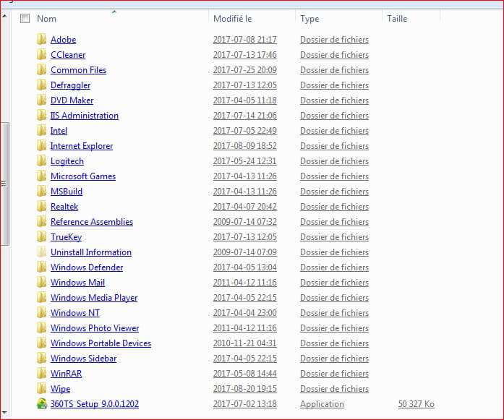The width and height of the screenshot is (504, 420).
Task: Open the Adobe folder name
Action: [x=64, y=40]
